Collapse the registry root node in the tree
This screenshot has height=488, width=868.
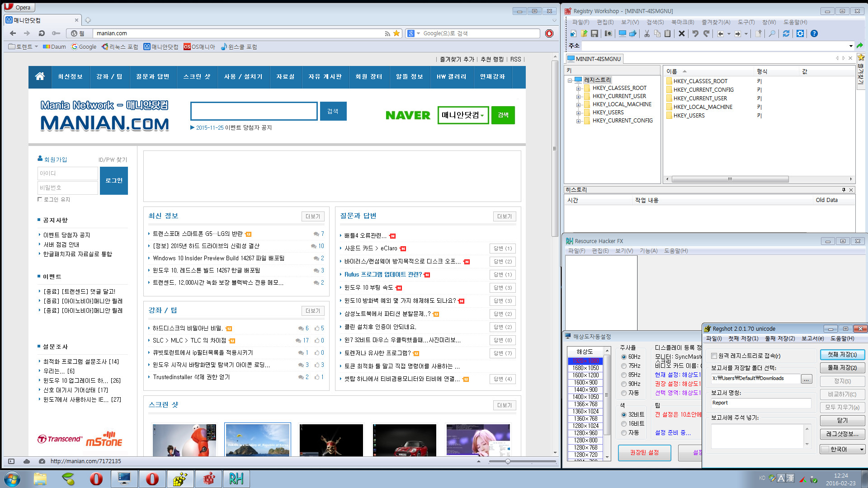point(570,80)
